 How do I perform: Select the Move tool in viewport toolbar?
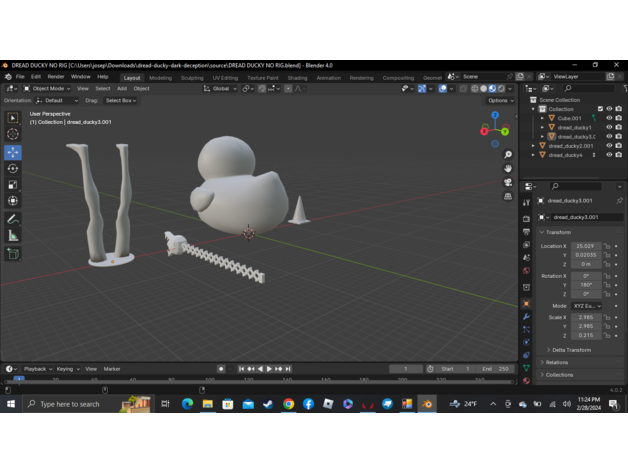[x=13, y=152]
